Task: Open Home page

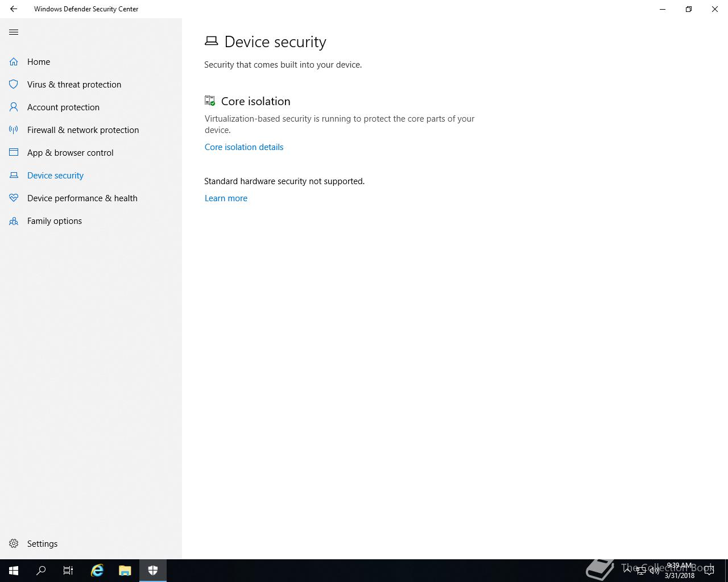Action: pyautogui.click(x=39, y=61)
